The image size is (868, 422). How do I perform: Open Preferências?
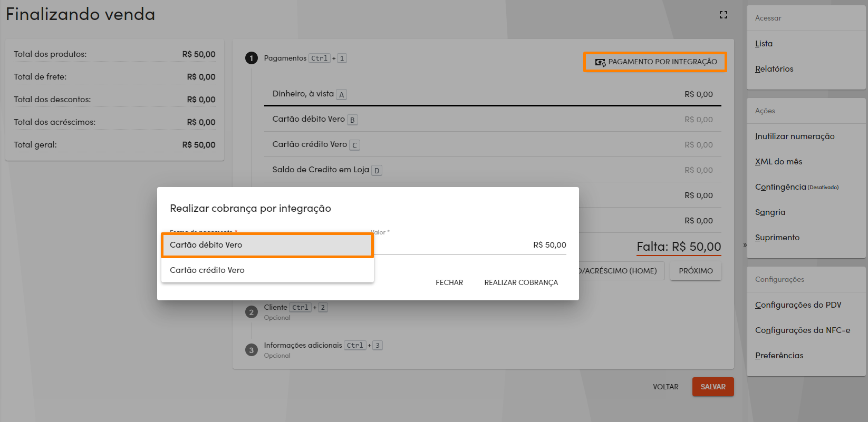tap(779, 356)
